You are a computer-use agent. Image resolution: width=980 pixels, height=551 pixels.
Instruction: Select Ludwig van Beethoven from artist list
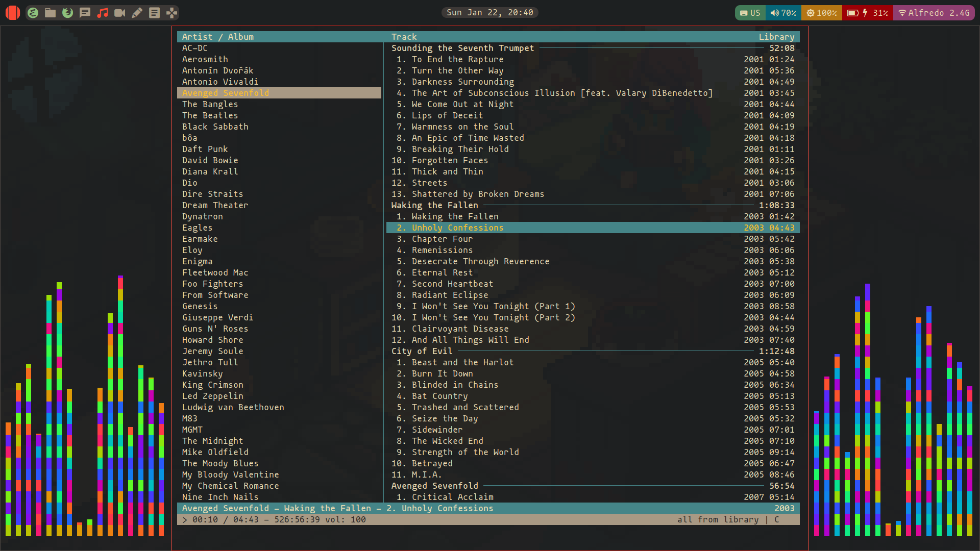232,407
